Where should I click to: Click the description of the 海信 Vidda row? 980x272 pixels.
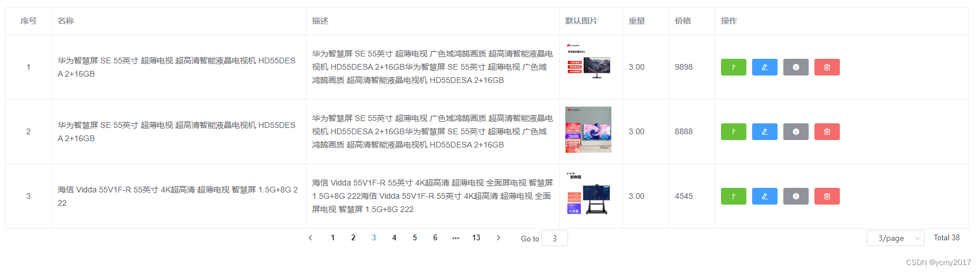(x=432, y=197)
